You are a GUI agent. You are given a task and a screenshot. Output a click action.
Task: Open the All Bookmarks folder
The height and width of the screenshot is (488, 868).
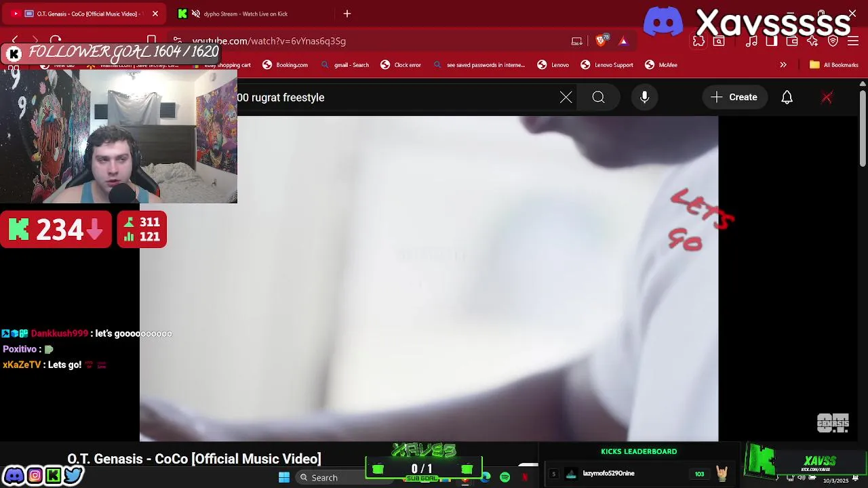point(834,65)
